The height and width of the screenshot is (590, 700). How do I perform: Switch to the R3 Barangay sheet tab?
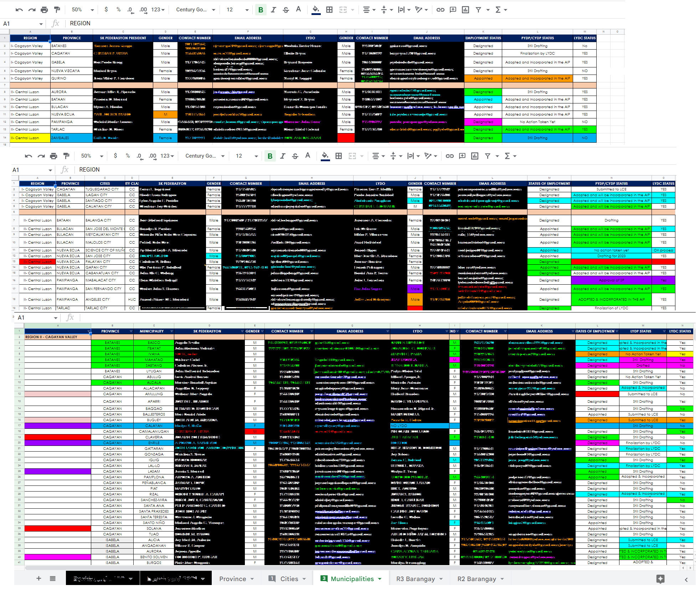416,579
